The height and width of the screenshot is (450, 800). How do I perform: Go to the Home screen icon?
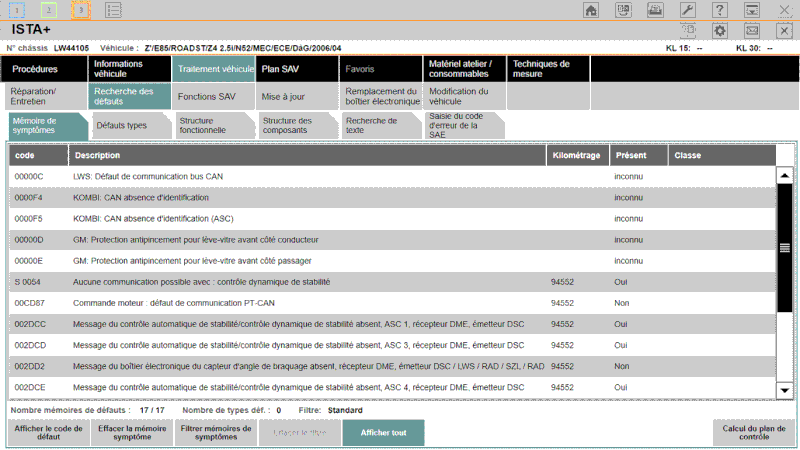(591, 10)
